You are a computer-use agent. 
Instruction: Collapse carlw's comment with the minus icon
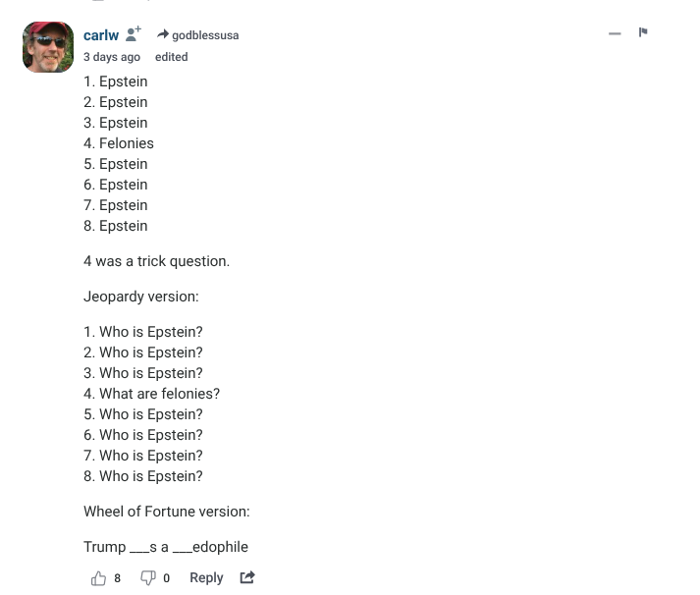pos(615,33)
